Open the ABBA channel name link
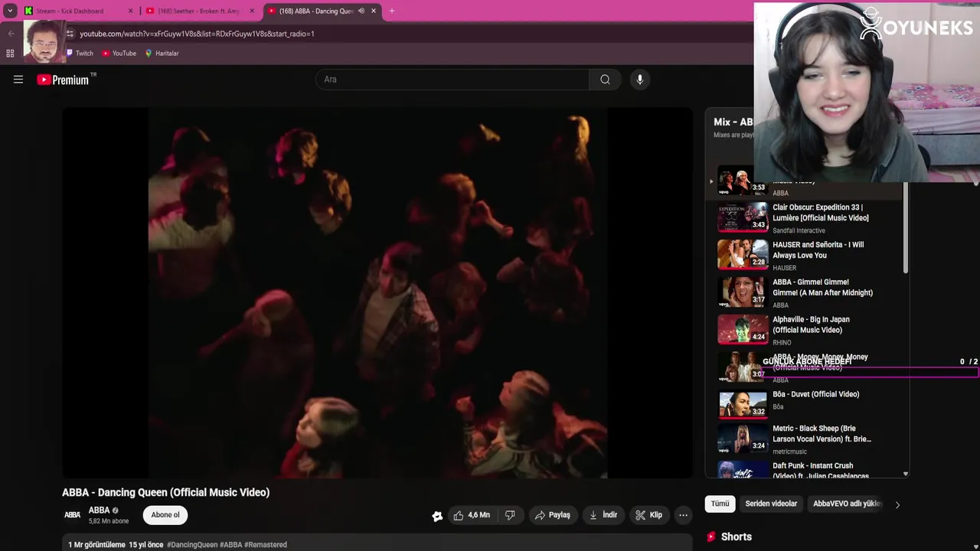Image resolution: width=980 pixels, height=551 pixels. pyautogui.click(x=99, y=510)
